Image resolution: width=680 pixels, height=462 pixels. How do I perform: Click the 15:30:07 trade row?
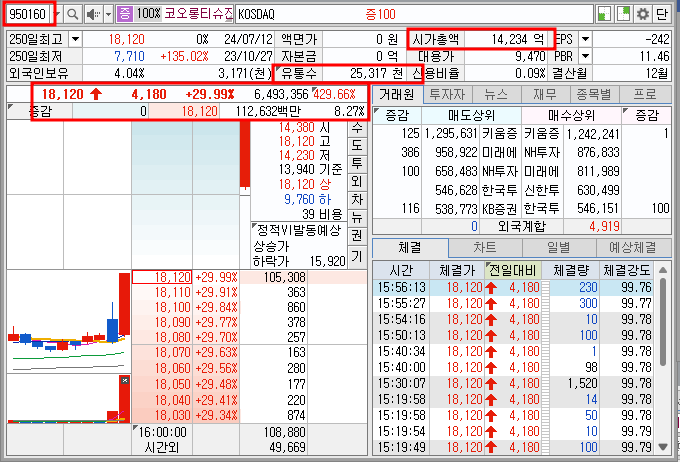click(x=515, y=383)
